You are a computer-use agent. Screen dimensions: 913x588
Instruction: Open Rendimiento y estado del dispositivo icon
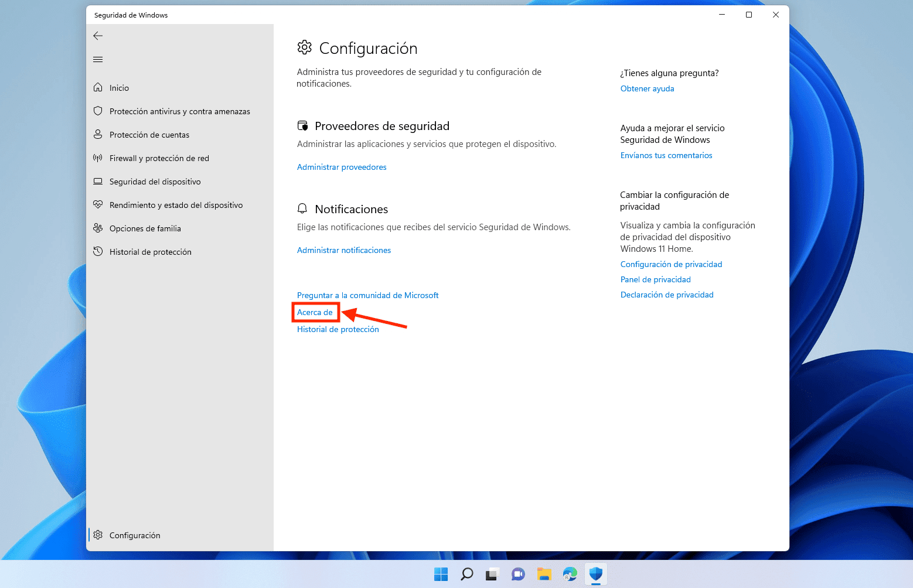click(98, 204)
